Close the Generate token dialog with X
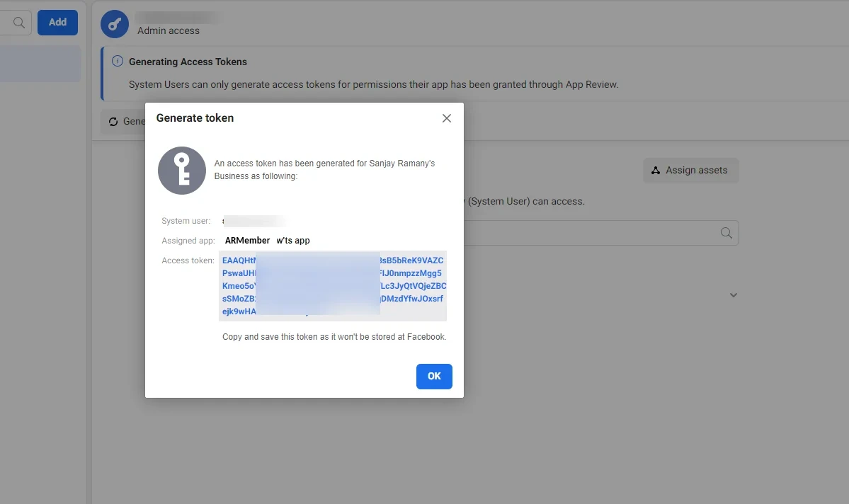Viewport: 849px width, 504px height. 447,118
